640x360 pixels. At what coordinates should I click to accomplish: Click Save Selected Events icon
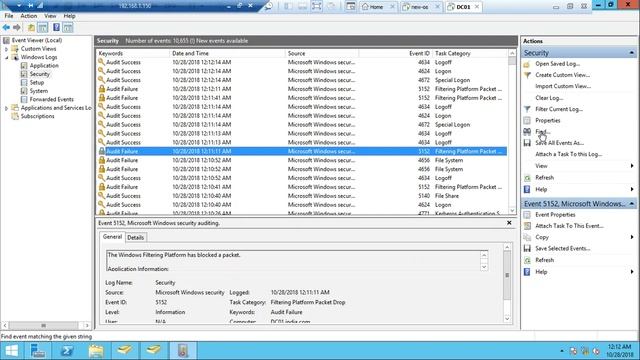[527, 249]
